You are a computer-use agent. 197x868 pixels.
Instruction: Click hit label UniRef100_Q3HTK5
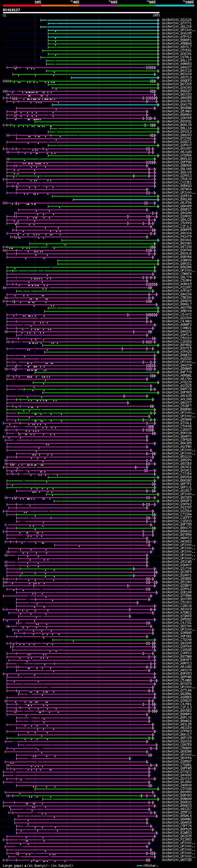click(x=177, y=118)
